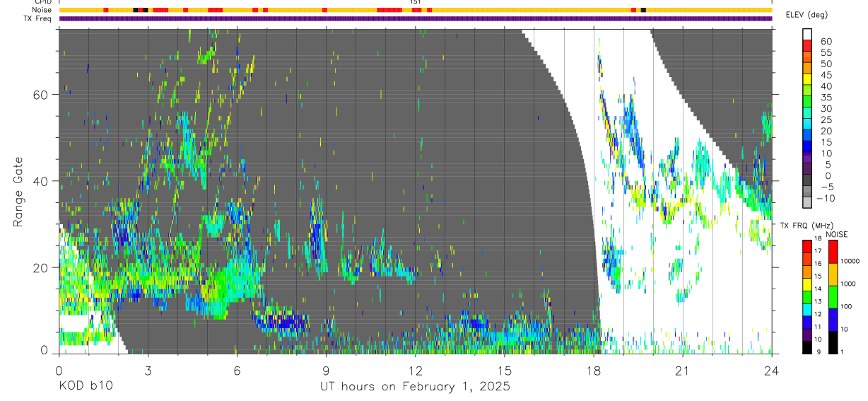Click the '40' tick on the Range Gate axis

point(40,181)
